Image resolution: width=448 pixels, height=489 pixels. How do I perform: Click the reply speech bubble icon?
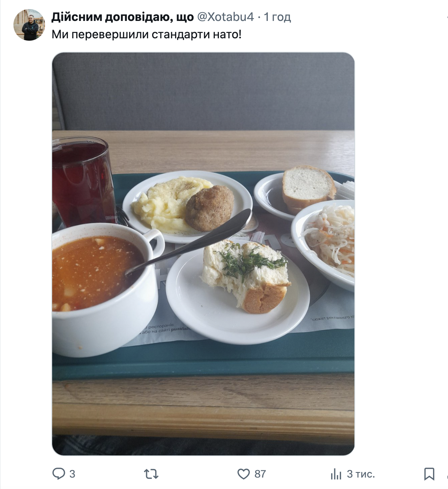58,474
